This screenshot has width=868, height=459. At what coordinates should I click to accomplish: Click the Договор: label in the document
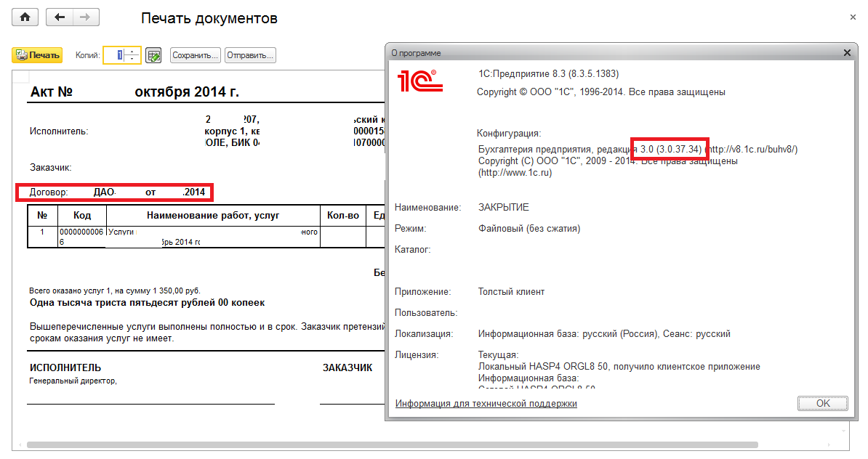[x=49, y=192]
